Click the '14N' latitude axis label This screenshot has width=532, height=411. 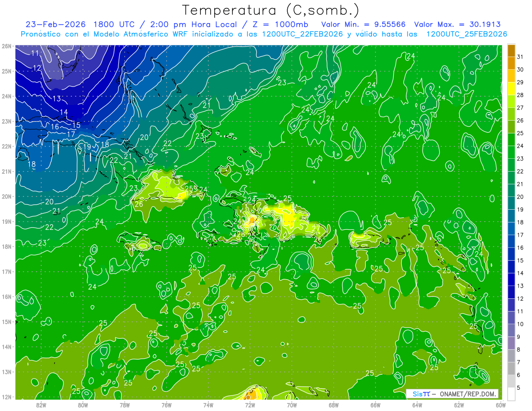(x=6, y=347)
